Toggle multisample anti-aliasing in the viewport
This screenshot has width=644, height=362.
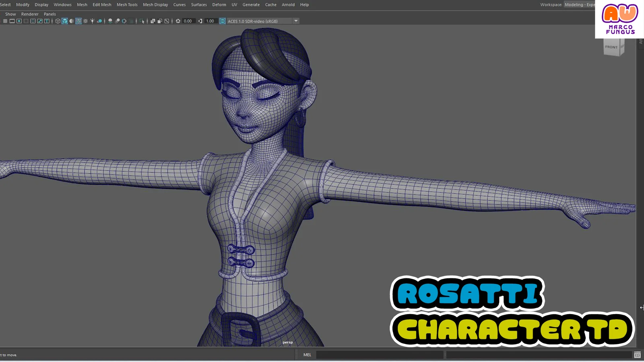(x=124, y=21)
